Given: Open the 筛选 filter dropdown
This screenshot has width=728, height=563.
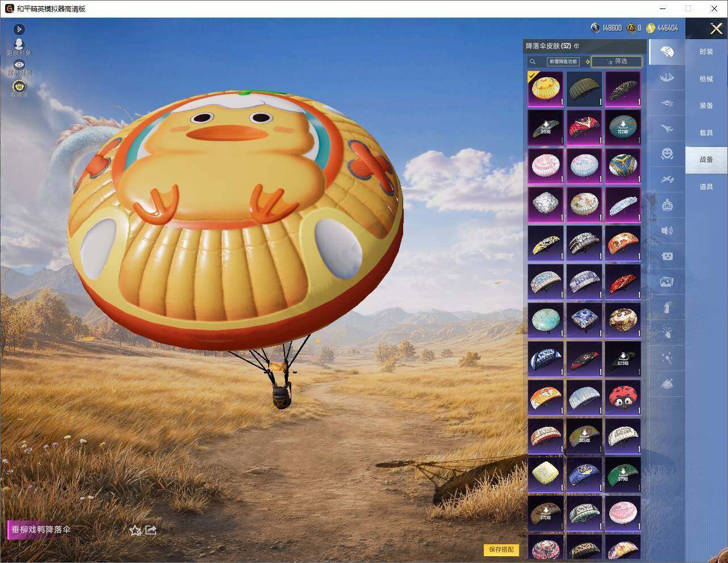Looking at the screenshot, I should coord(617,61).
